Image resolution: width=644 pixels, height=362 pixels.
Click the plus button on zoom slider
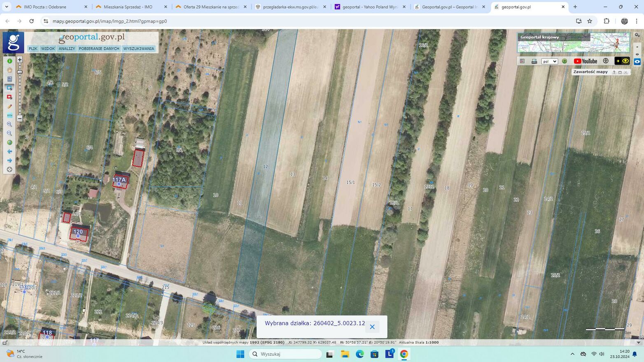tap(19, 60)
